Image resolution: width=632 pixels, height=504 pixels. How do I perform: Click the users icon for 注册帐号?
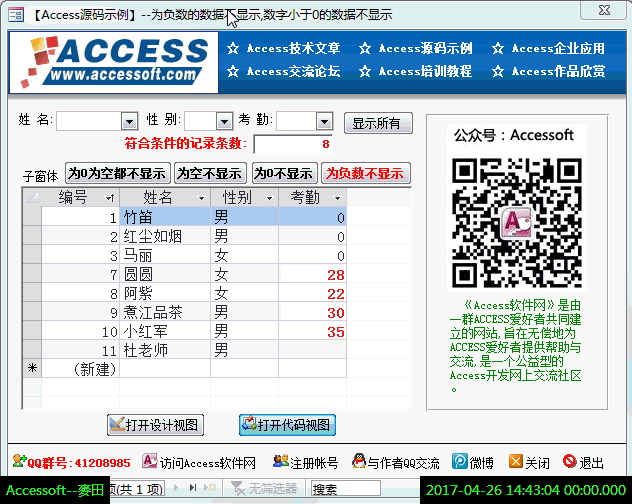click(281, 461)
